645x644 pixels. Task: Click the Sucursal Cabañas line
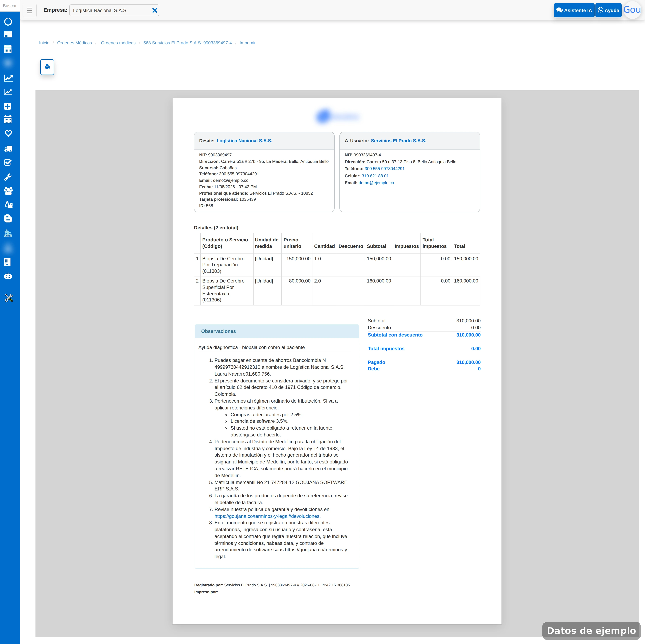[x=218, y=168]
